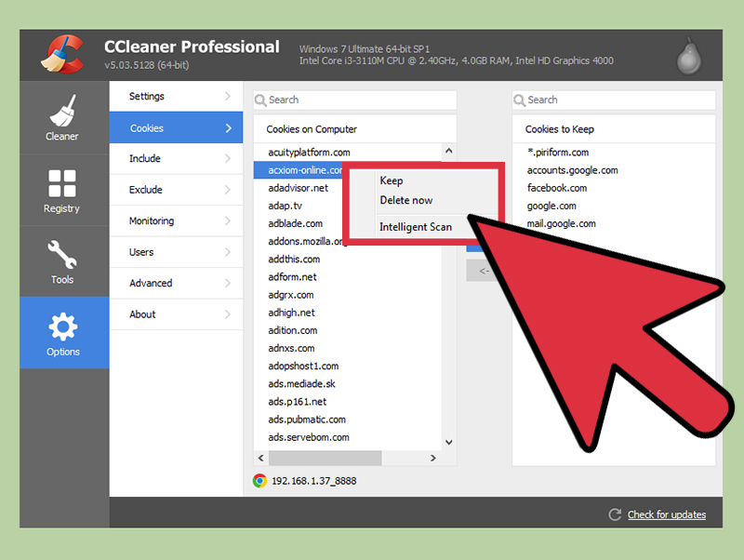
Task: Select ads.pubmatic.com in the cookie list
Action: pos(307,420)
